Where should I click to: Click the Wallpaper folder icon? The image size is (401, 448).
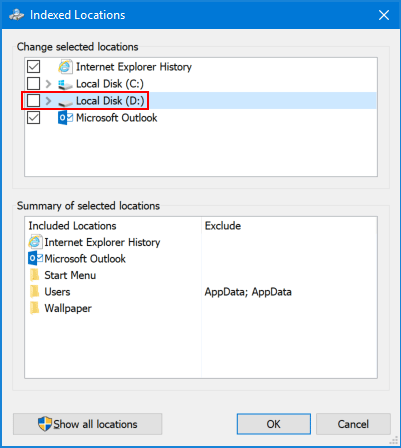(34, 308)
